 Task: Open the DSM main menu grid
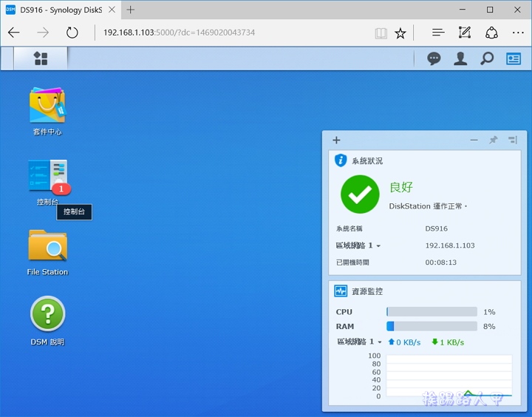[41, 58]
